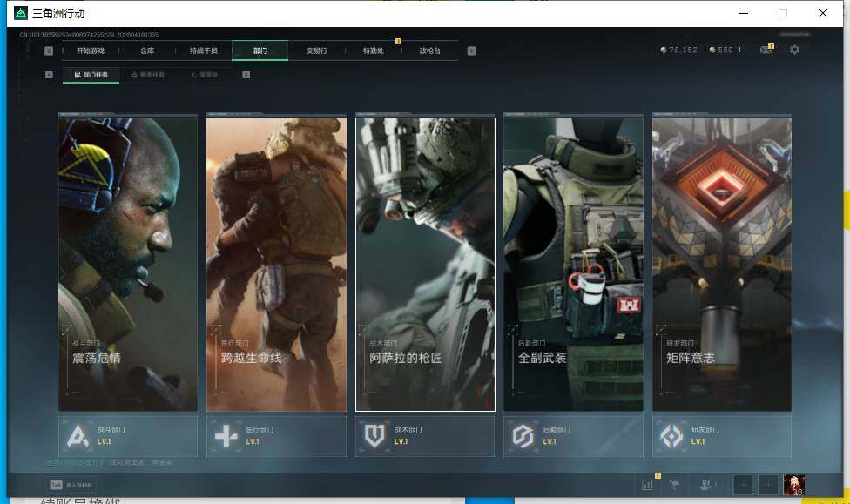850x504 pixels.
Task: Open the 交易行 tab
Action: pos(317,50)
